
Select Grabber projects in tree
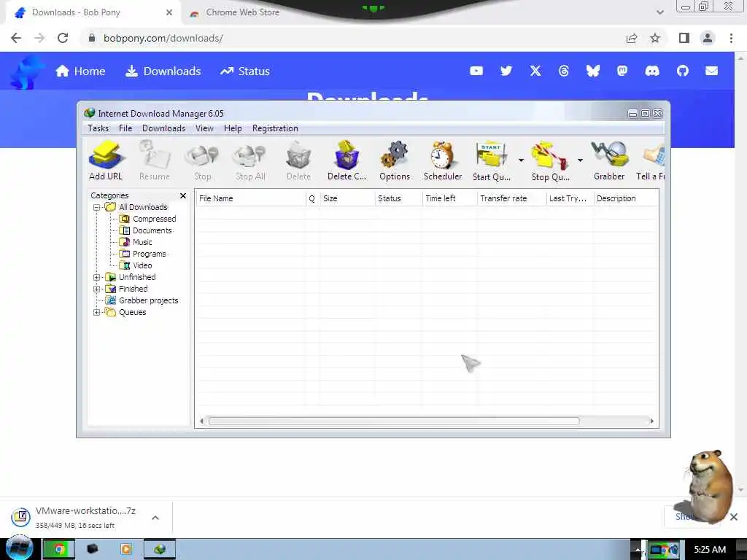point(142,300)
